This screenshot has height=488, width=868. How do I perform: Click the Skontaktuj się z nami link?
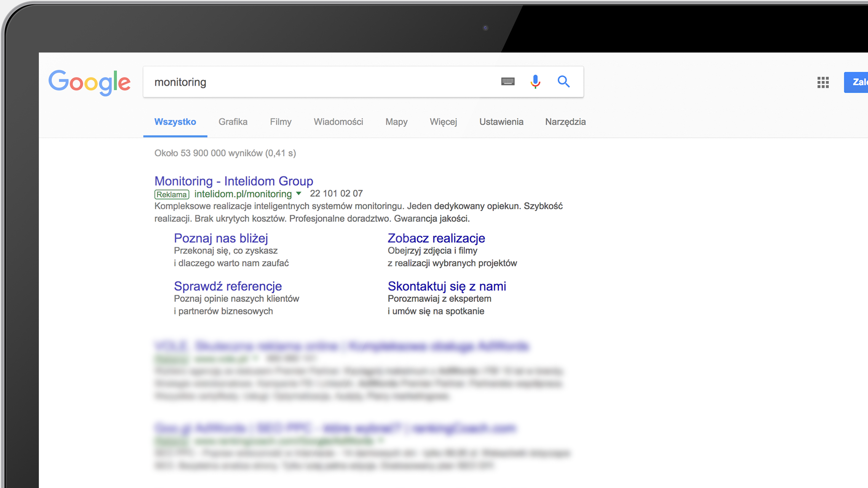(447, 286)
